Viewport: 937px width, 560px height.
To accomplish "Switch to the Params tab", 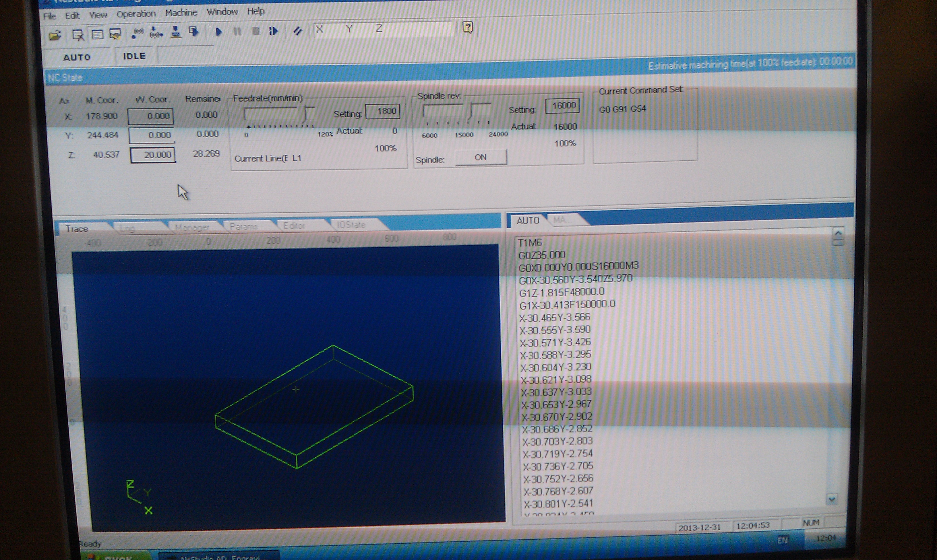I will 243,226.
